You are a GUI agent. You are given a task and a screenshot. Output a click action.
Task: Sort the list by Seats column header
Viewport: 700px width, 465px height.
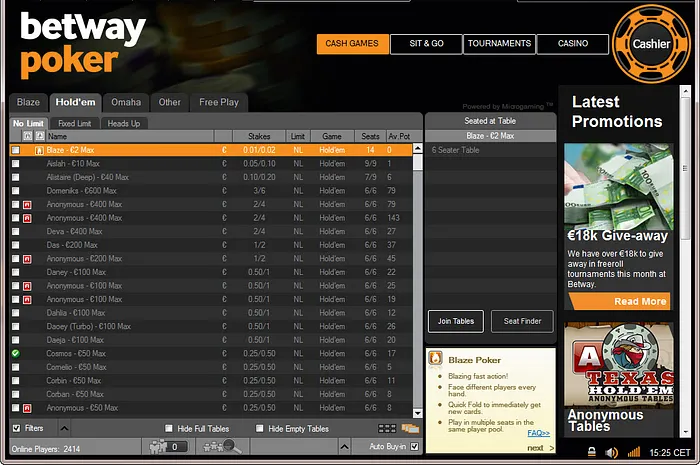370,136
